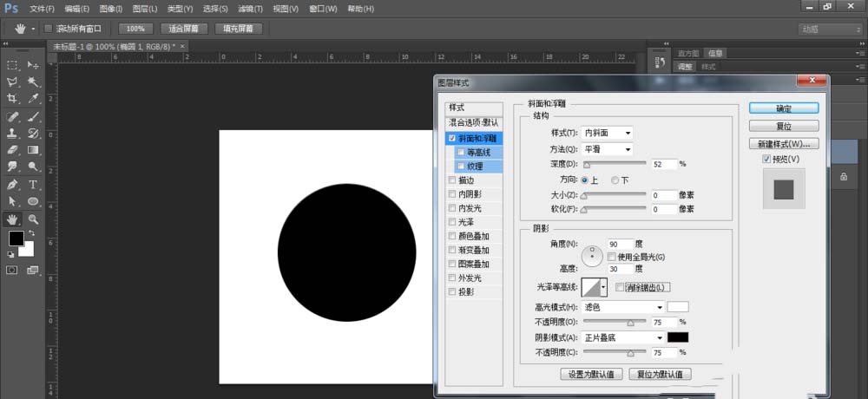
Task: Click the 新建样式(W)... button
Action: [x=783, y=143]
